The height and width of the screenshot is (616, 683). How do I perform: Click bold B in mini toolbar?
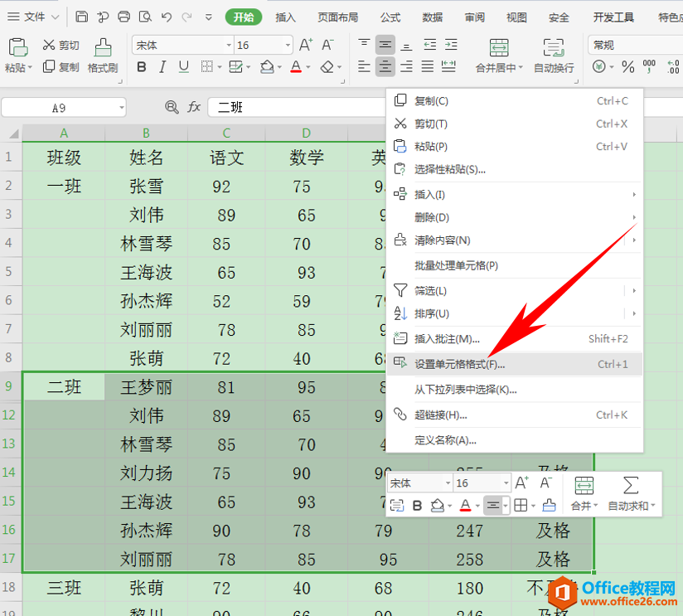(417, 506)
